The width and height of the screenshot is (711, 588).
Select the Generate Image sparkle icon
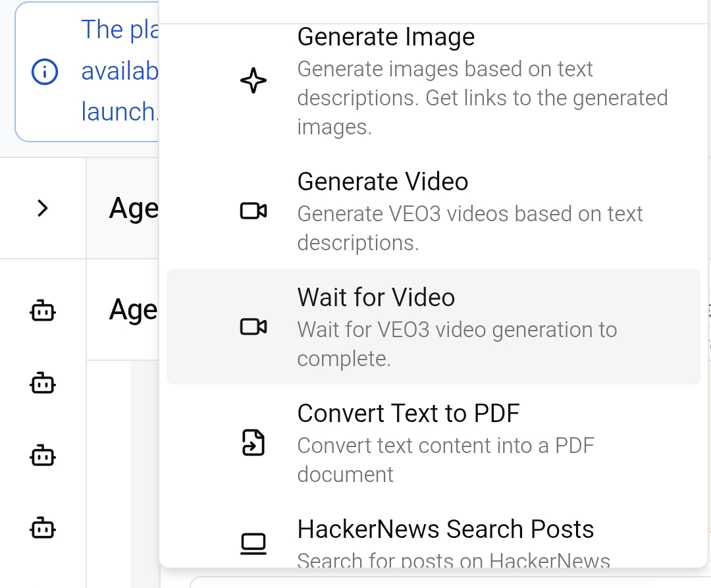click(253, 81)
